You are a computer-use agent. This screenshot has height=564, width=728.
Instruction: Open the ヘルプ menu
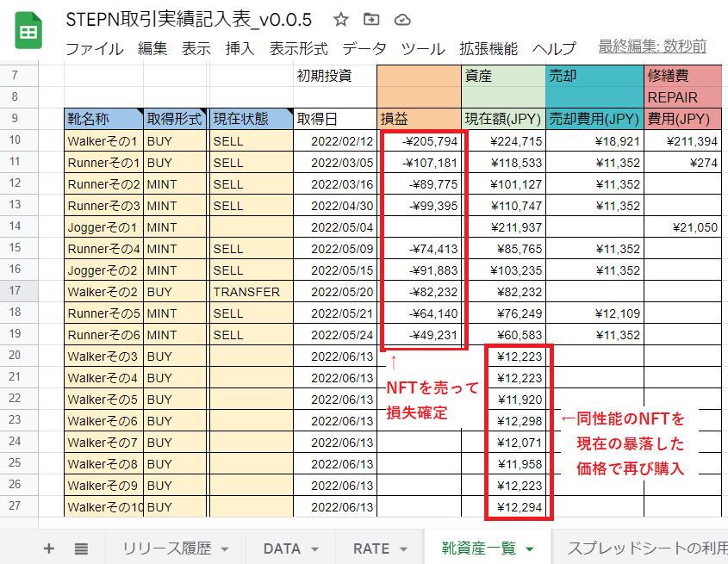coord(554,48)
